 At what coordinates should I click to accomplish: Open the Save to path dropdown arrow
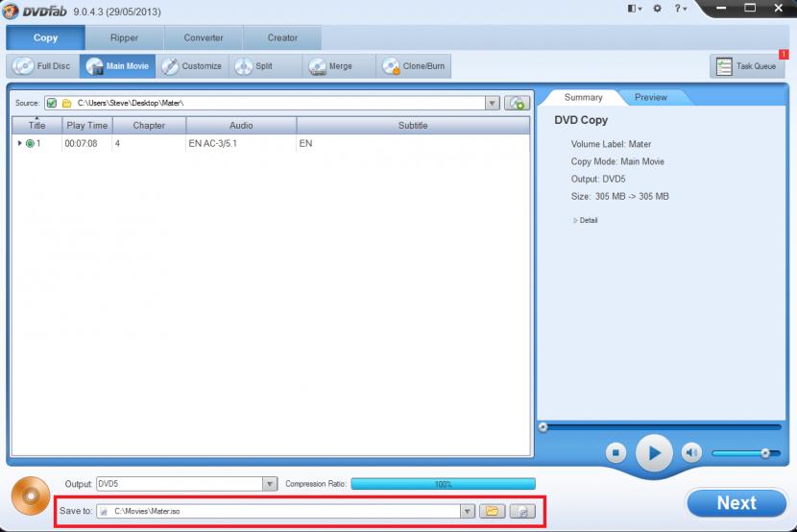tap(468, 511)
